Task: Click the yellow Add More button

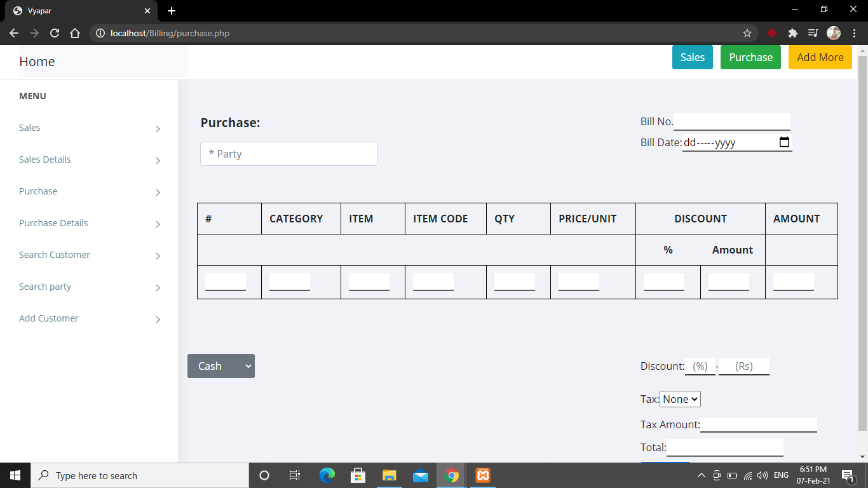Action: [x=820, y=57]
